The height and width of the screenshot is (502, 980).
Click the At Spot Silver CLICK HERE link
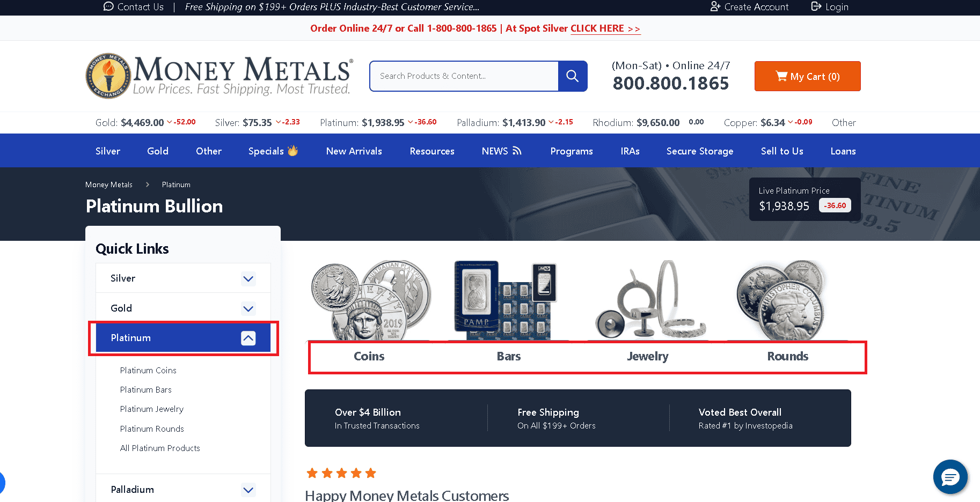605,28
